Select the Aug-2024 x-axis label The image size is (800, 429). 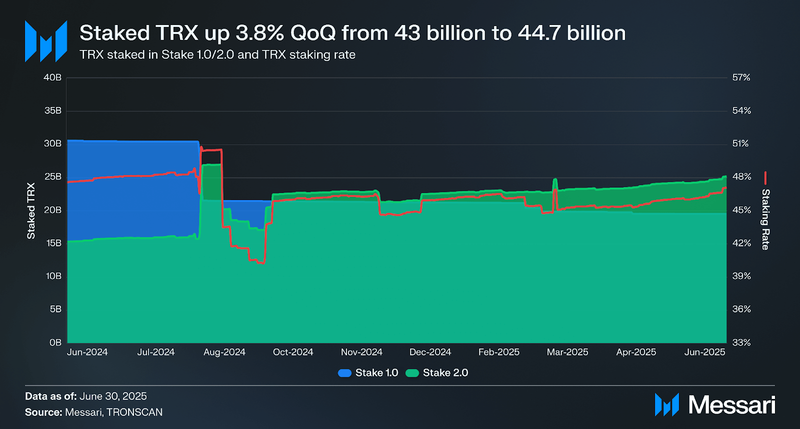(x=224, y=352)
